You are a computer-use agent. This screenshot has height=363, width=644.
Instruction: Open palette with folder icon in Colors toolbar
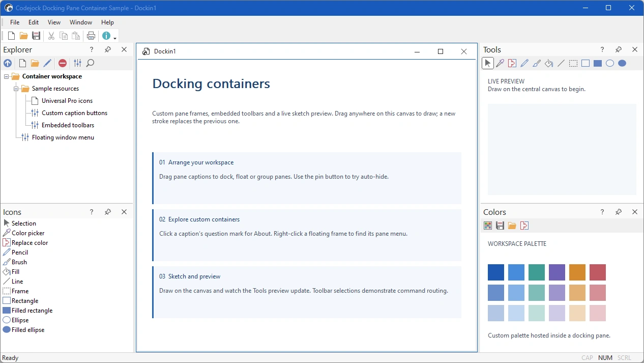tap(512, 226)
